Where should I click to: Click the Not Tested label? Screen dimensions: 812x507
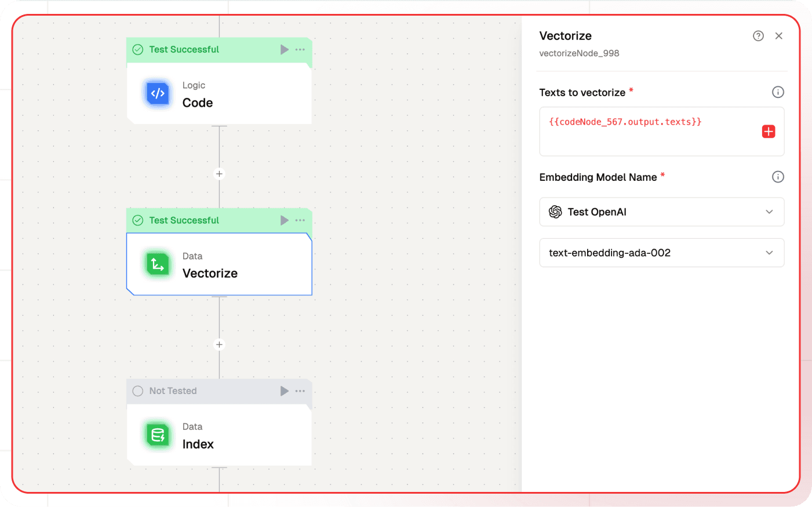pyautogui.click(x=173, y=391)
